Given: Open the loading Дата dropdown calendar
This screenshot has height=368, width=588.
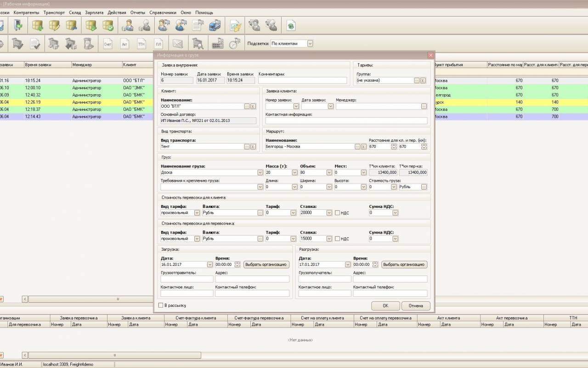Looking at the screenshot, I should [210, 264].
